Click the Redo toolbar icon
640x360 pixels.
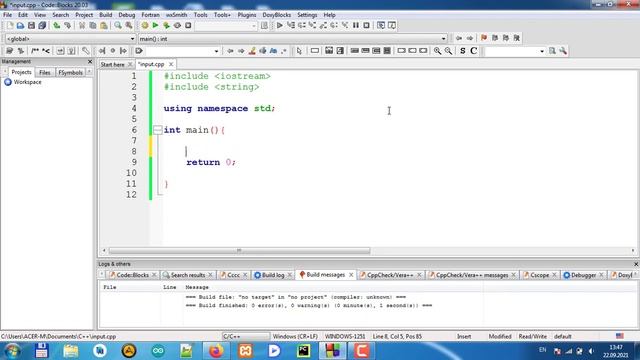(x=67, y=25)
